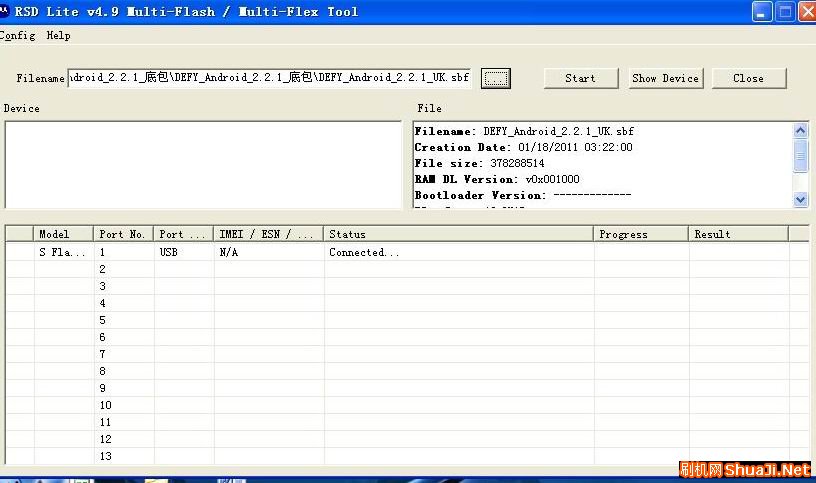
Task: Click the Port type column header
Action: 183,234
